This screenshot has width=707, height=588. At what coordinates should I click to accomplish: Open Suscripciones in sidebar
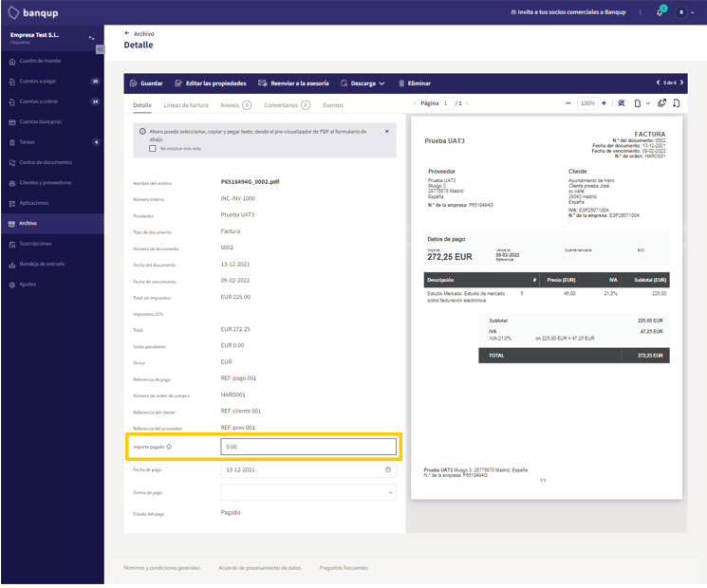click(x=52, y=244)
